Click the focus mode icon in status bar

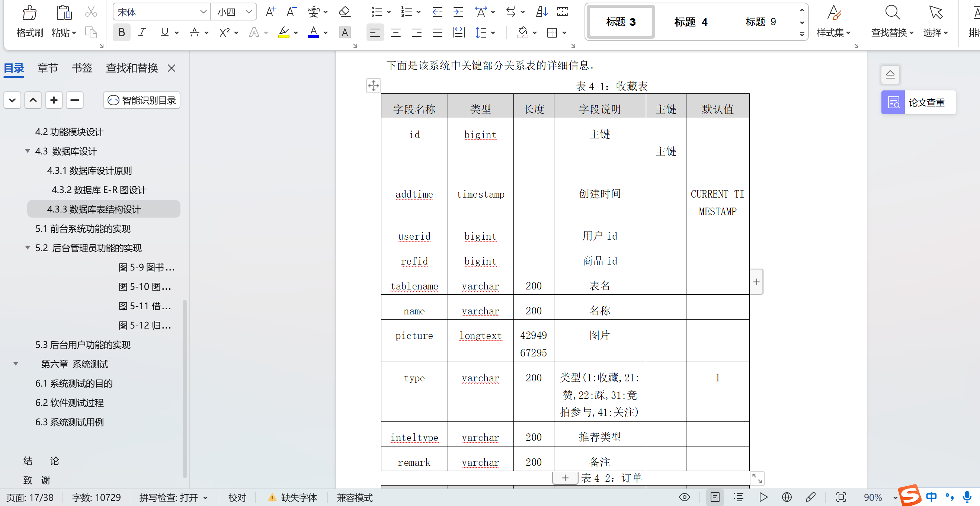841,497
